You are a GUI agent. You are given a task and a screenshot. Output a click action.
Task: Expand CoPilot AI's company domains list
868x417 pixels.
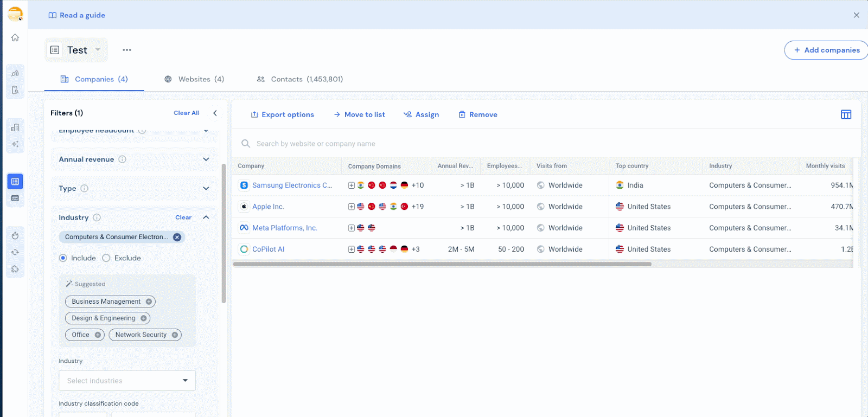coord(352,249)
